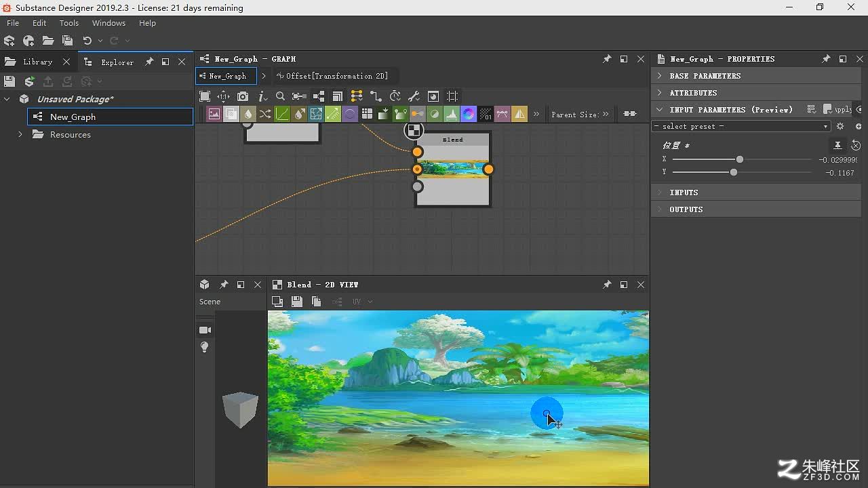Click the Blend node output connector
Image resolution: width=868 pixels, height=488 pixels.
[x=488, y=169]
